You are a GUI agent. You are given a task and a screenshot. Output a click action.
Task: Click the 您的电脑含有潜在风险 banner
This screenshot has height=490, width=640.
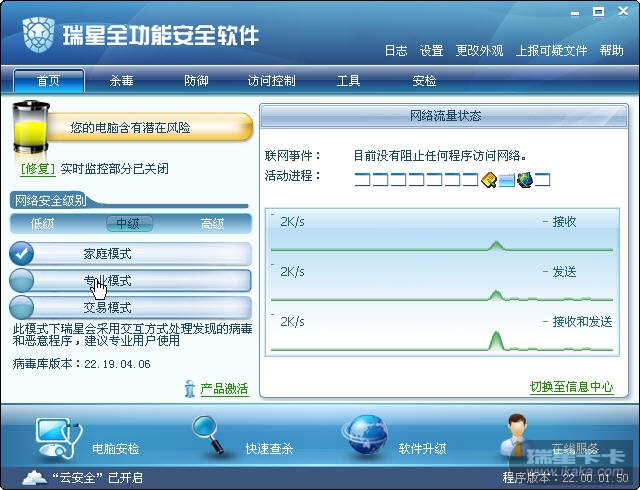click(x=149, y=127)
